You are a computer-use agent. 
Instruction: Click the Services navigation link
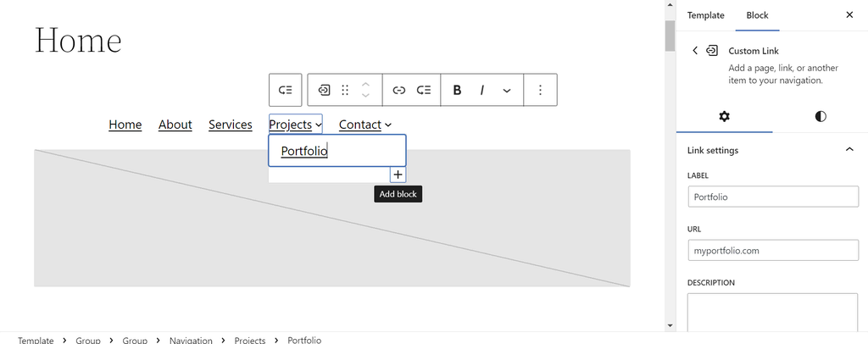230,125
